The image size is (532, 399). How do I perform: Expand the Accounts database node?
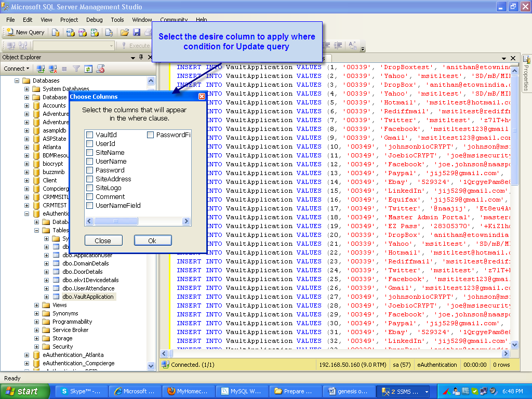(26, 105)
